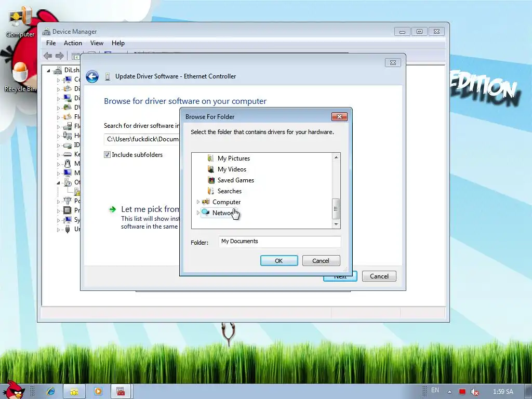Click the Device Manager taskbar button
This screenshot has height=399, width=532.
pyautogui.click(x=121, y=392)
